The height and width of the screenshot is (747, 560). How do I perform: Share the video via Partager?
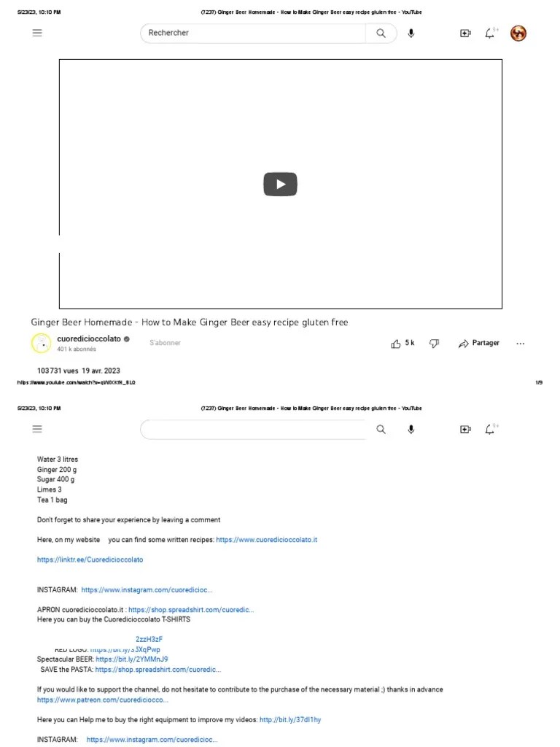click(x=478, y=343)
